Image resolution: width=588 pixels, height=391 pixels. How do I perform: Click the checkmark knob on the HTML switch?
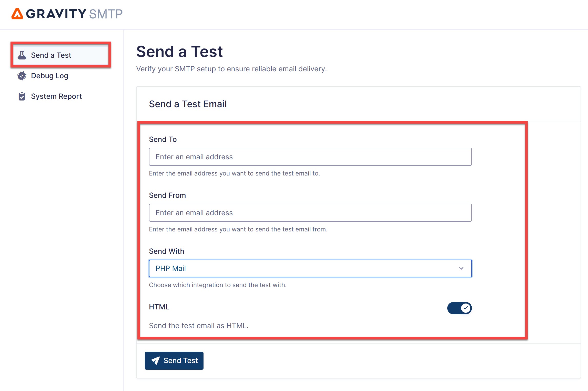tap(465, 308)
